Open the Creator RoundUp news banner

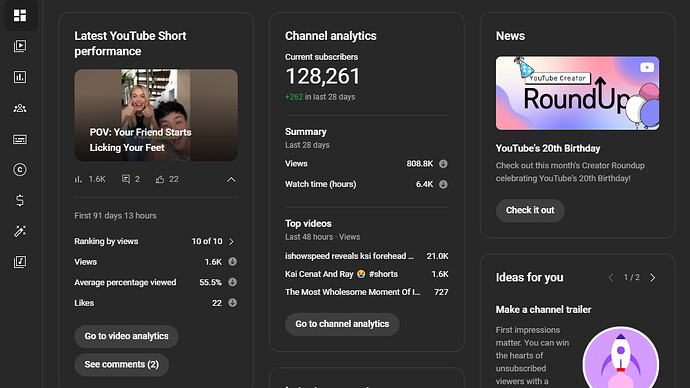pos(577,93)
